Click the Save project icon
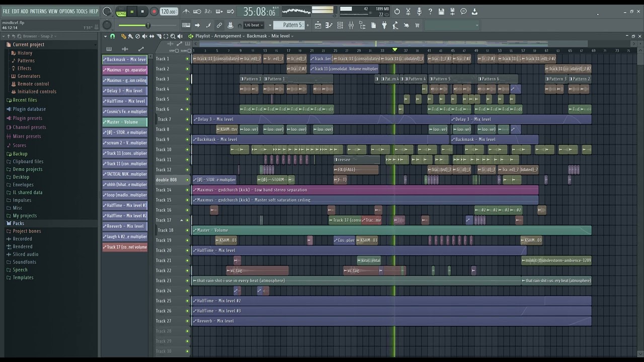644x362 pixels. tap(441, 12)
